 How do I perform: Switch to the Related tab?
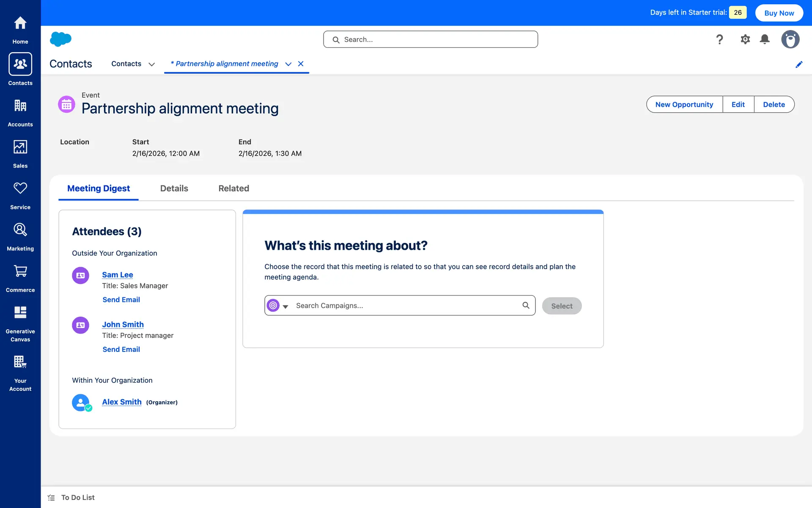[x=233, y=188]
